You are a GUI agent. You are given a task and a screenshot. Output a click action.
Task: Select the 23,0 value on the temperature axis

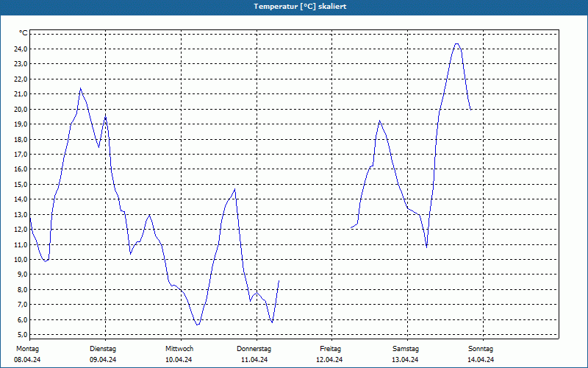pyautogui.click(x=21, y=64)
